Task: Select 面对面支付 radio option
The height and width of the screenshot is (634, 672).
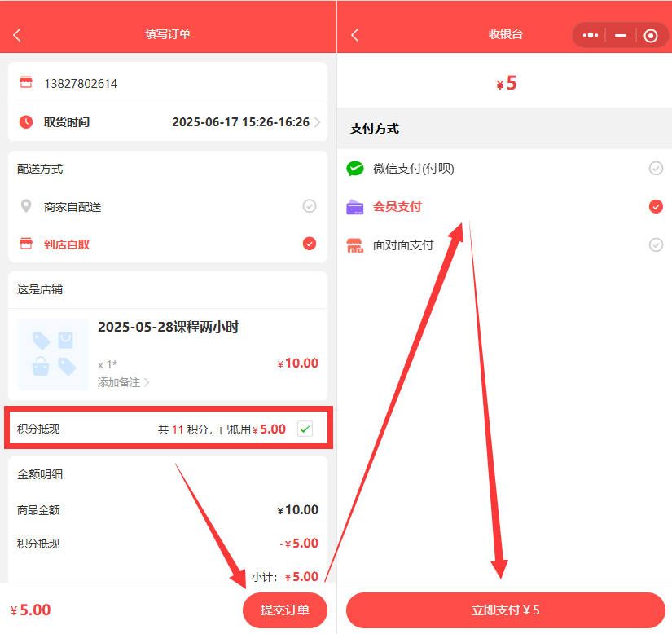Action: 656,245
